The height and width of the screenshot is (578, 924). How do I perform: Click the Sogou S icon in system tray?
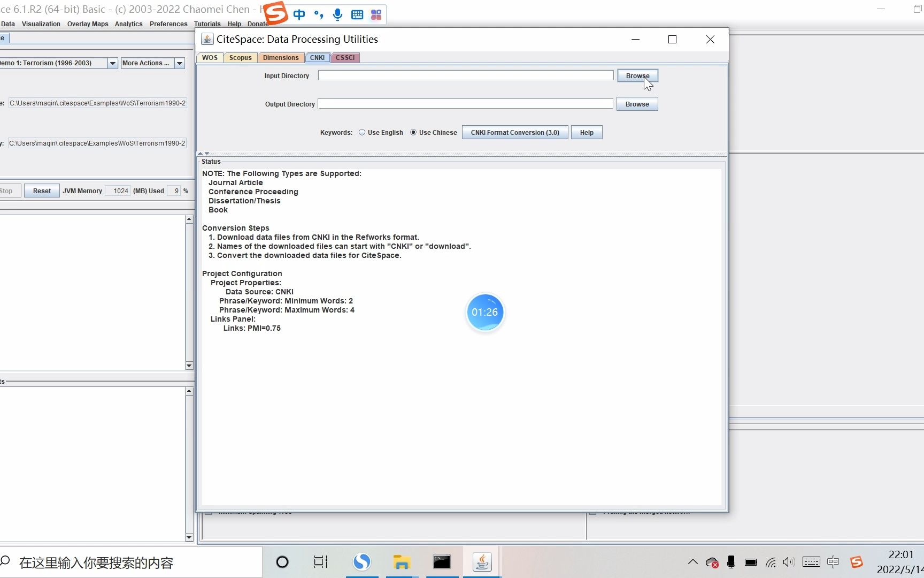(x=857, y=562)
